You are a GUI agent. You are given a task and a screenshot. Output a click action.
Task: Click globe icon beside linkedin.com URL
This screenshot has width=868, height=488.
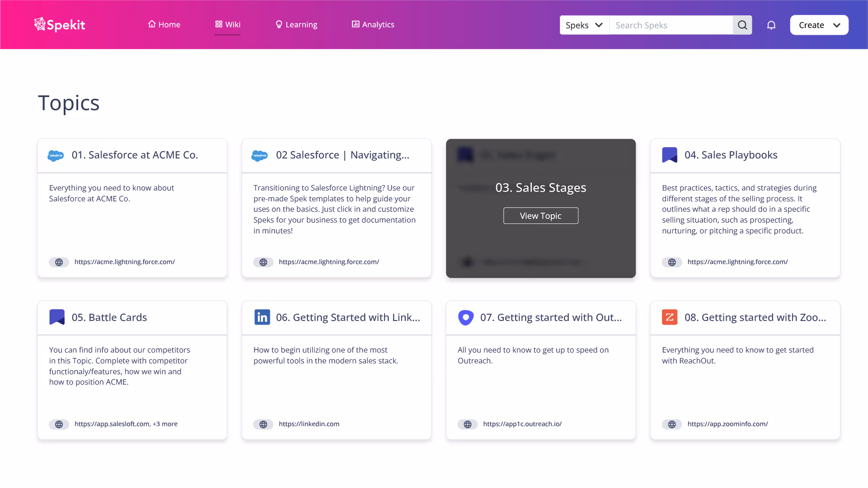click(263, 424)
